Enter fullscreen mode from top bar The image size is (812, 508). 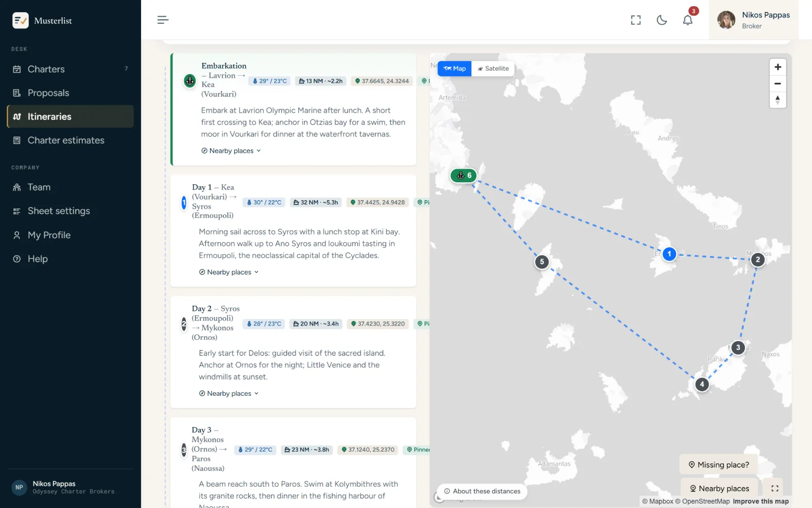coord(636,20)
